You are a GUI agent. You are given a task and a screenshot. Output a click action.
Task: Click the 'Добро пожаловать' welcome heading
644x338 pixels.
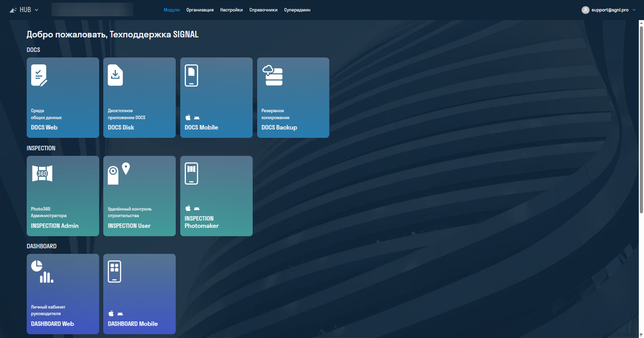click(113, 35)
